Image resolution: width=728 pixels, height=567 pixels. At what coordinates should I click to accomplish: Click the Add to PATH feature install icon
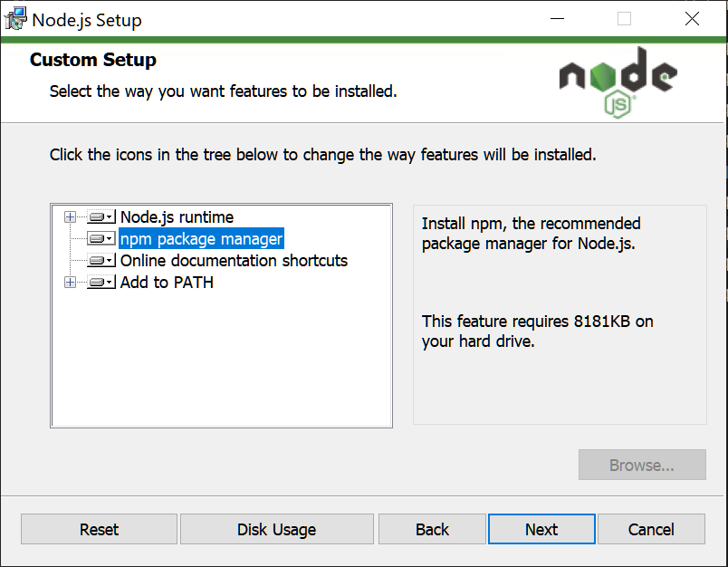[x=99, y=282]
